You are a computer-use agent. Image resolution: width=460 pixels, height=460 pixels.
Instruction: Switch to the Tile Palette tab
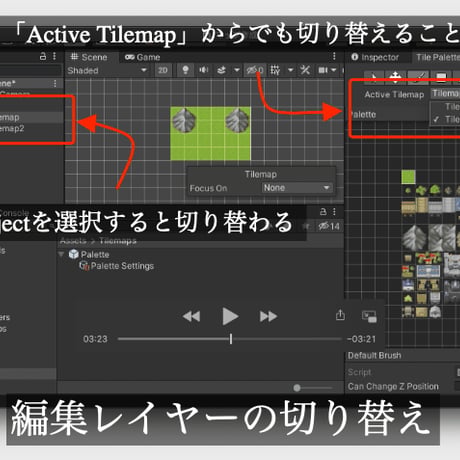[437, 57]
